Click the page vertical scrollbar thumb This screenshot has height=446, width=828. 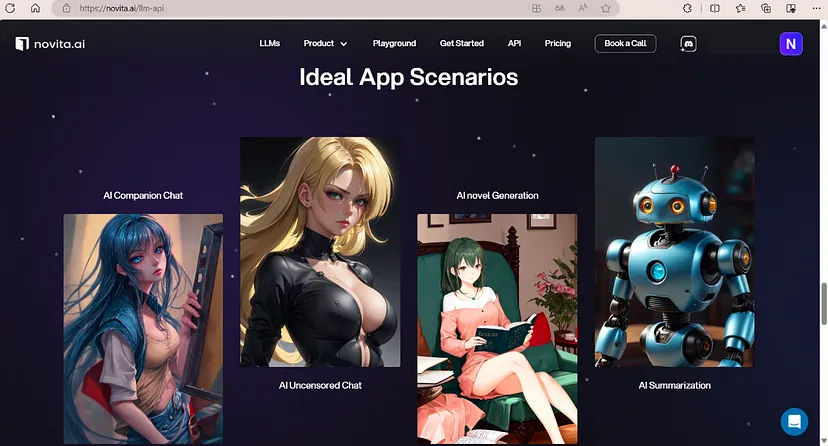[823, 303]
